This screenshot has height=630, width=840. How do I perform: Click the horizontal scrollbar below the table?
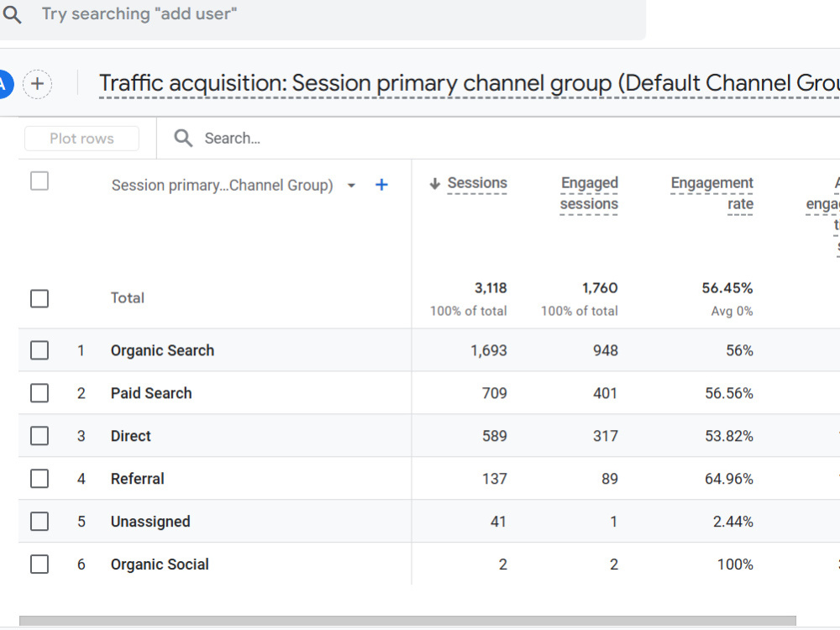point(407,621)
